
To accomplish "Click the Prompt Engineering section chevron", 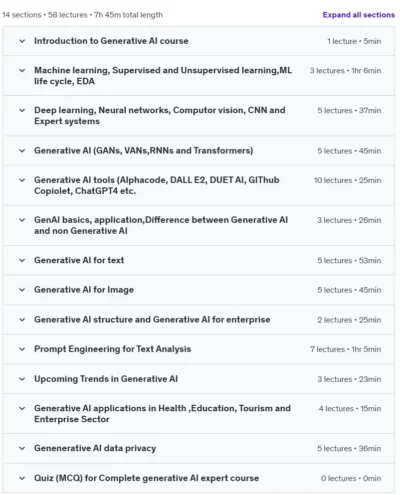I will [22, 349].
